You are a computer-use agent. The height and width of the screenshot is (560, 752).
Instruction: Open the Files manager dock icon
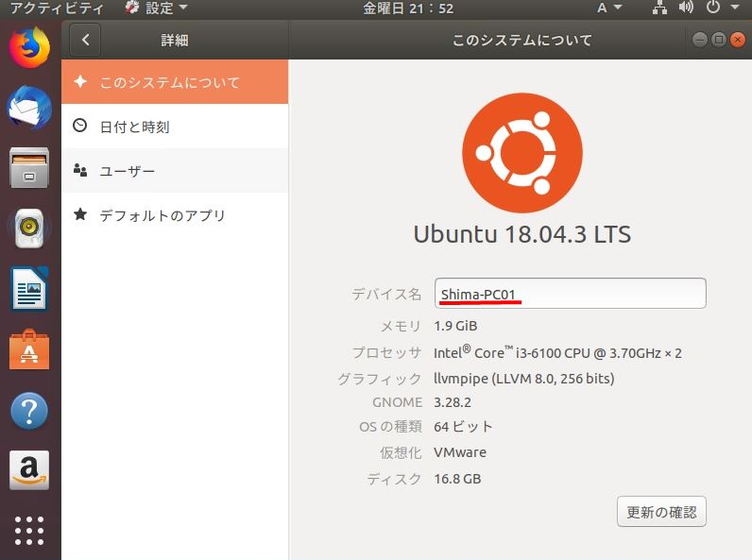(x=29, y=167)
